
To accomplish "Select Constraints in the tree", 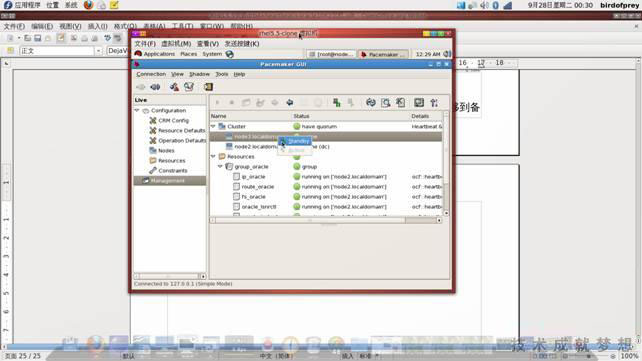I will [x=173, y=171].
